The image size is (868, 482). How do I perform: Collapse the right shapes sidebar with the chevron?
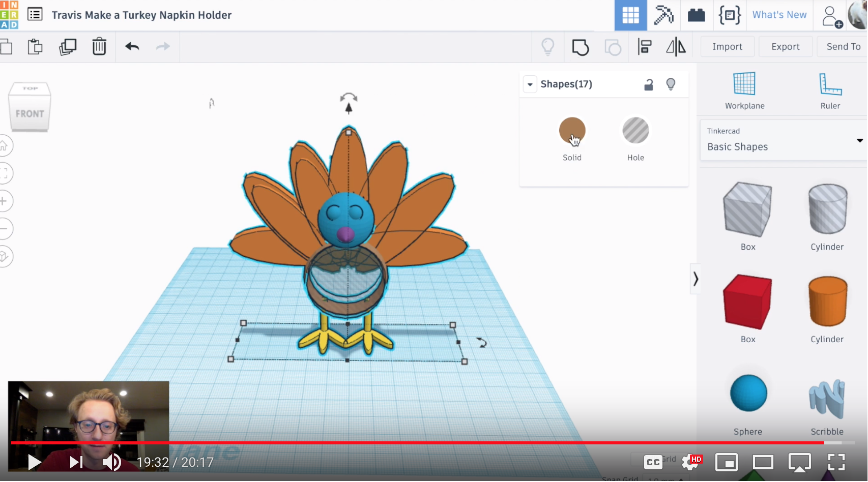(696, 279)
